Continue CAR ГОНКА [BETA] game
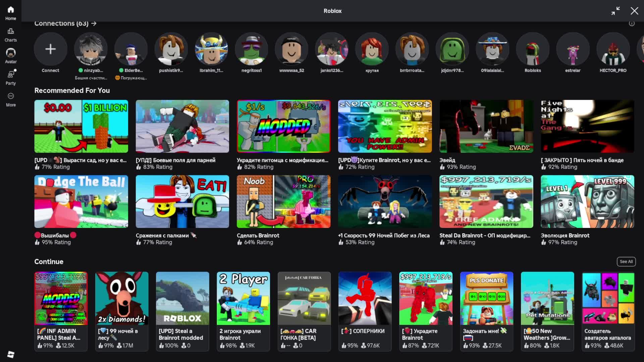The width and height of the screenshot is (644, 362). pyautogui.click(x=304, y=311)
